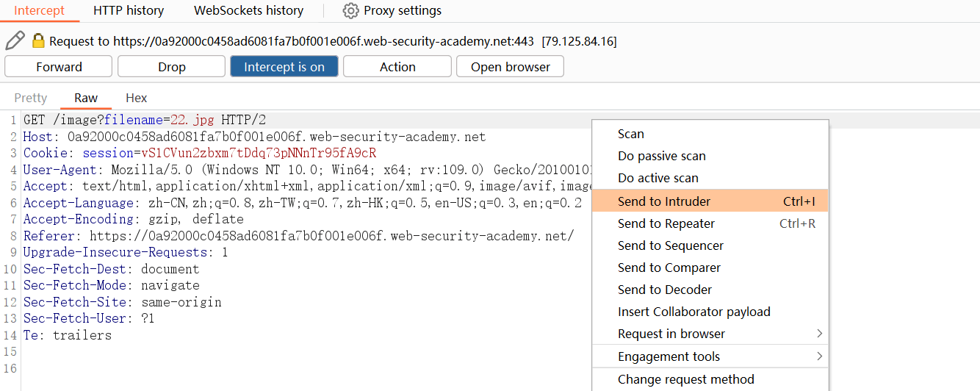Select Send to Intruder menu entry
Viewport: 980px width, 391px height.
664,201
